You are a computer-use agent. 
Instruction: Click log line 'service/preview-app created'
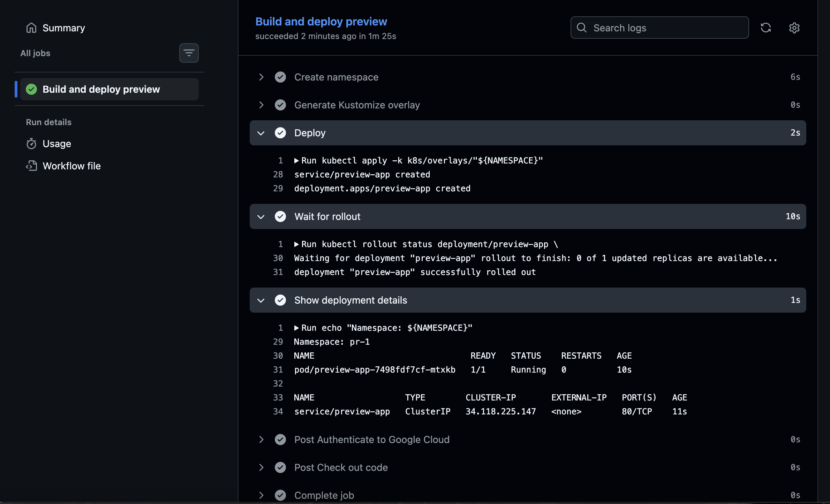[362, 175]
